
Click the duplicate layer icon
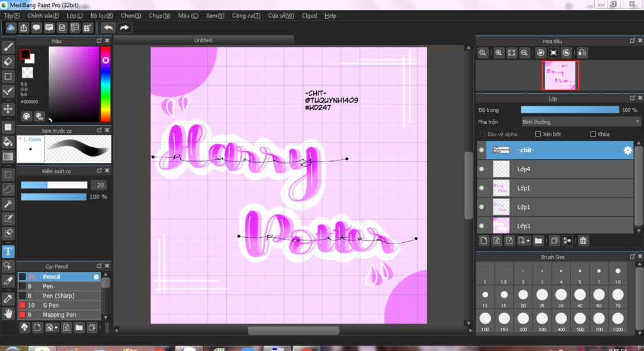554,241
